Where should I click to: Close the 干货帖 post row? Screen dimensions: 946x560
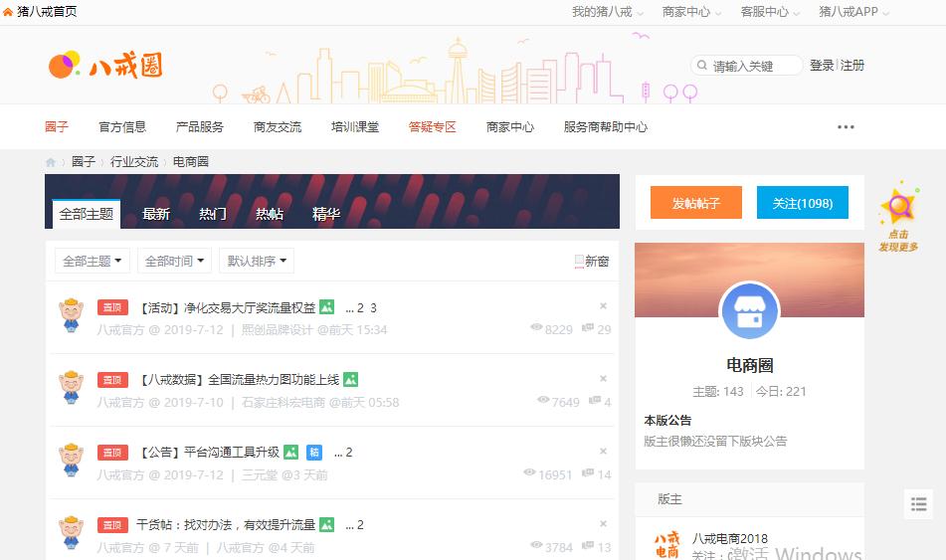tap(603, 523)
